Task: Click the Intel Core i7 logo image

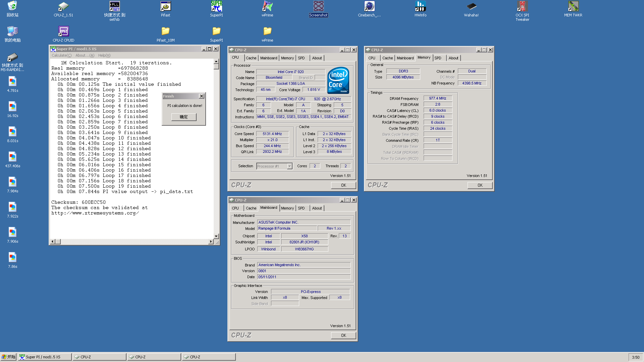Action: coord(338,80)
